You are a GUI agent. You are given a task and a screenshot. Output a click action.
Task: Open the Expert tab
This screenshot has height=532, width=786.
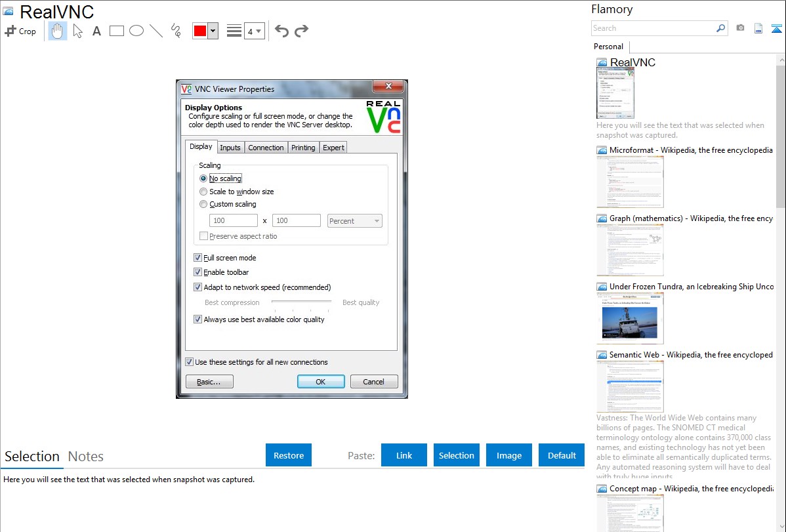coord(333,148)
